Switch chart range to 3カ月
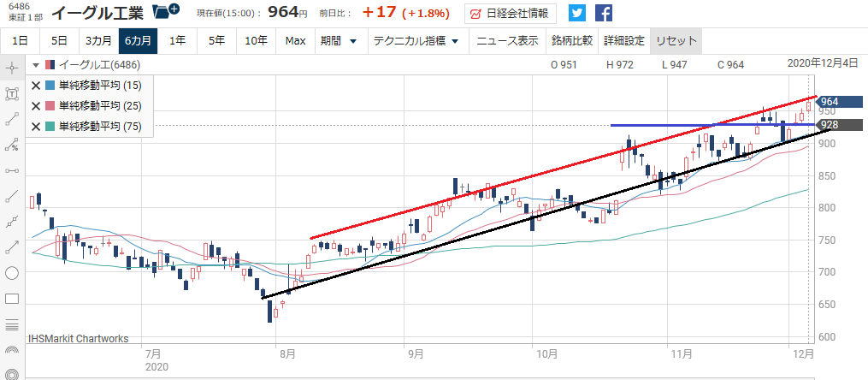 click(98, 40)
